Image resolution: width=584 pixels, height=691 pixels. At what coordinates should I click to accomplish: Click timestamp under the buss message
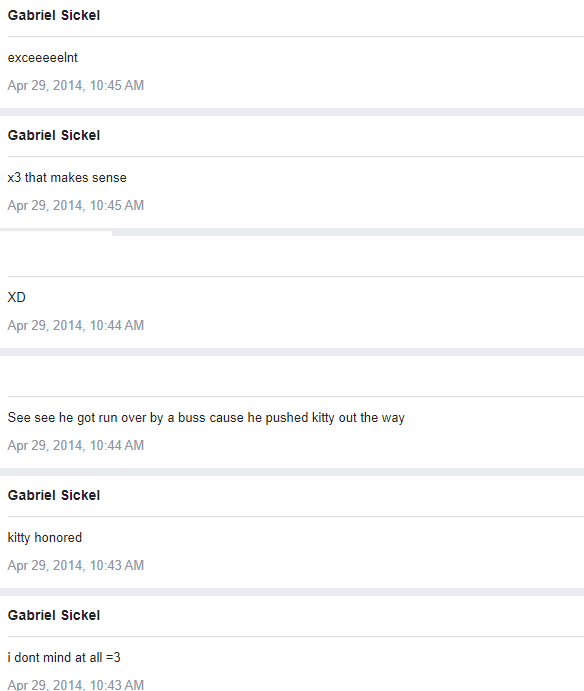click(x=76, y=445)
